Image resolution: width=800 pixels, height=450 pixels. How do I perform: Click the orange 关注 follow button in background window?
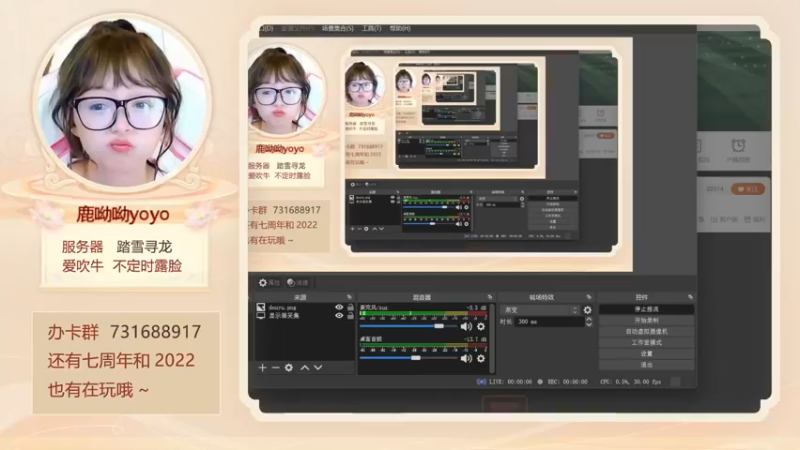tap(748, 189)
